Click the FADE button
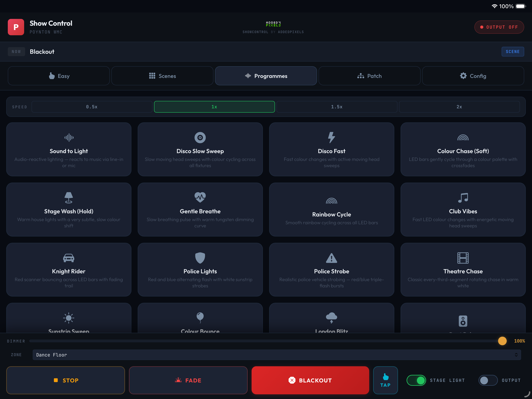532x399 pixels. (x=188, y=380)
